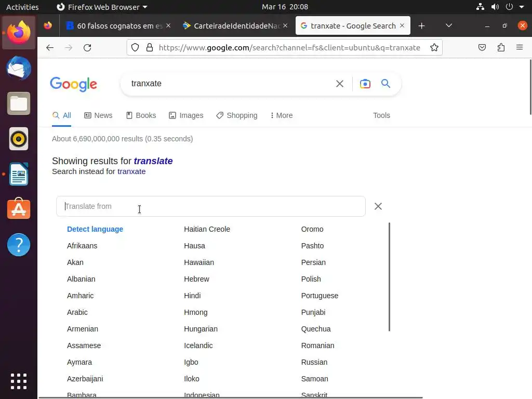Image resolution: width=532 pixels, height=399 pixels.
Task: Open the Firefox hamburger menu
Action: click(520, 47)
